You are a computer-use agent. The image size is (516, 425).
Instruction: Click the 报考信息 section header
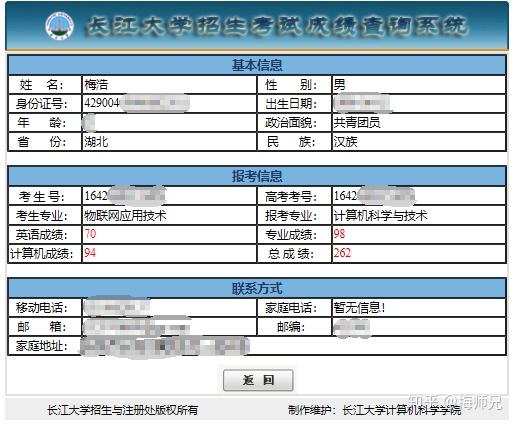[x=257, y=176]
